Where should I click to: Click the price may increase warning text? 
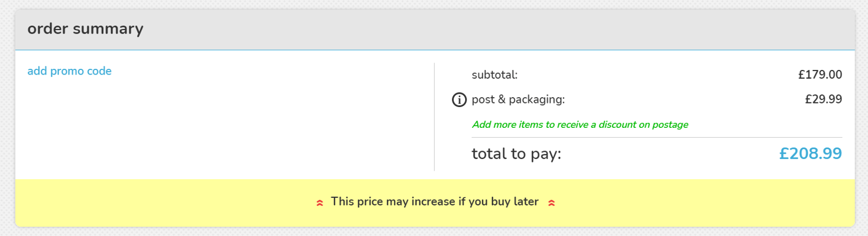pos(435,202)
